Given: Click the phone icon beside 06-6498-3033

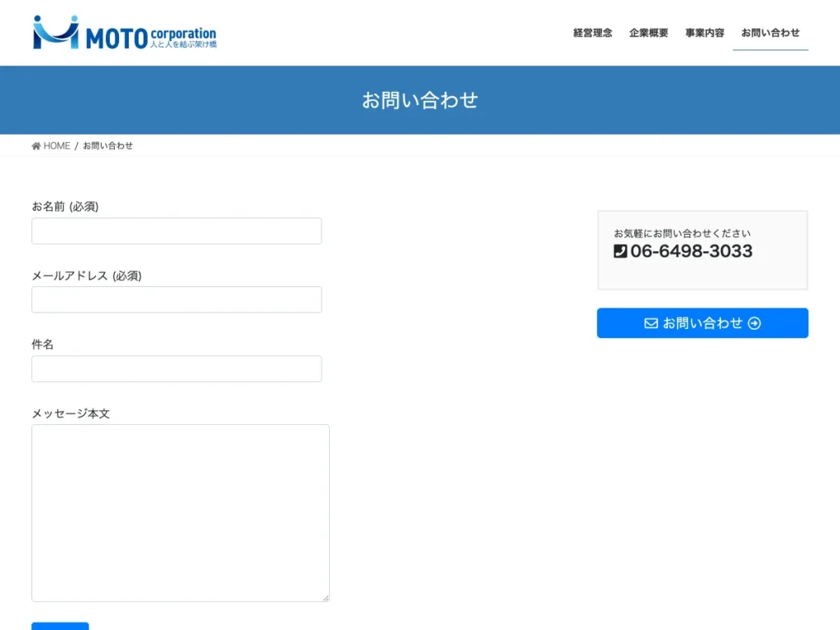Looking at the screenshot, I should 620,251.
